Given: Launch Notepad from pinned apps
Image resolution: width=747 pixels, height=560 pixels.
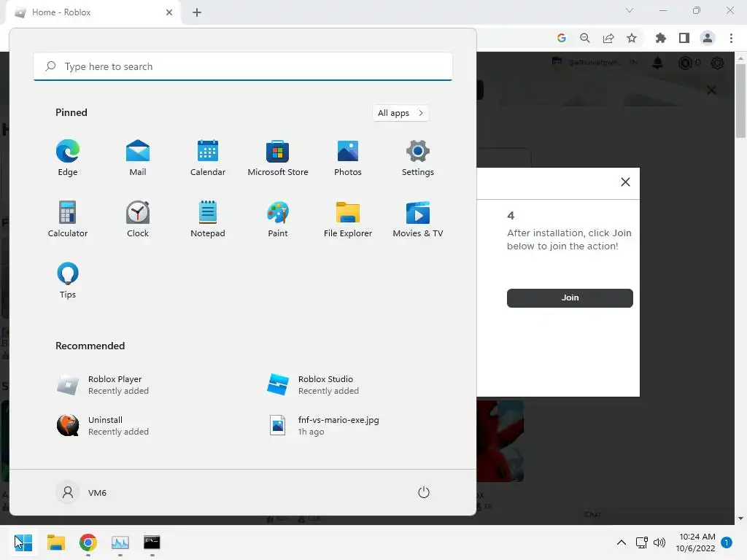Looking at the screenshot, I should (x=208, y=219).
